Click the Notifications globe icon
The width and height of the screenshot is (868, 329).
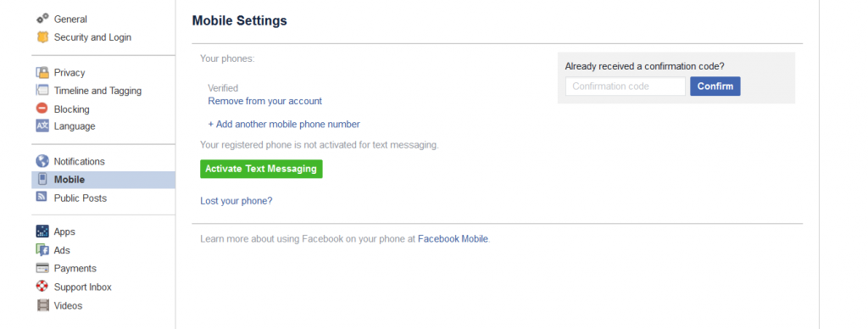[42, 161]
